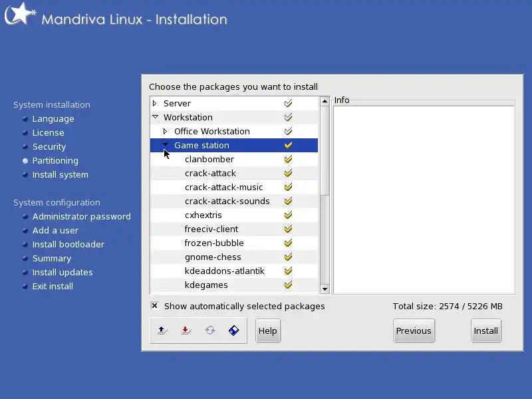Expand the Office Workstation group
The height and width of the screenshot is (399, 532).
tap(165, 131)
